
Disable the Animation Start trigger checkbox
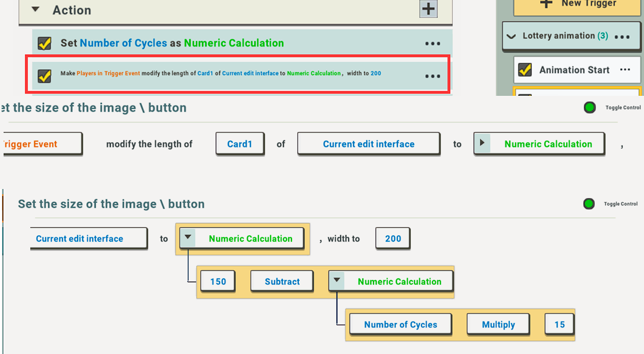click(525, 70)
